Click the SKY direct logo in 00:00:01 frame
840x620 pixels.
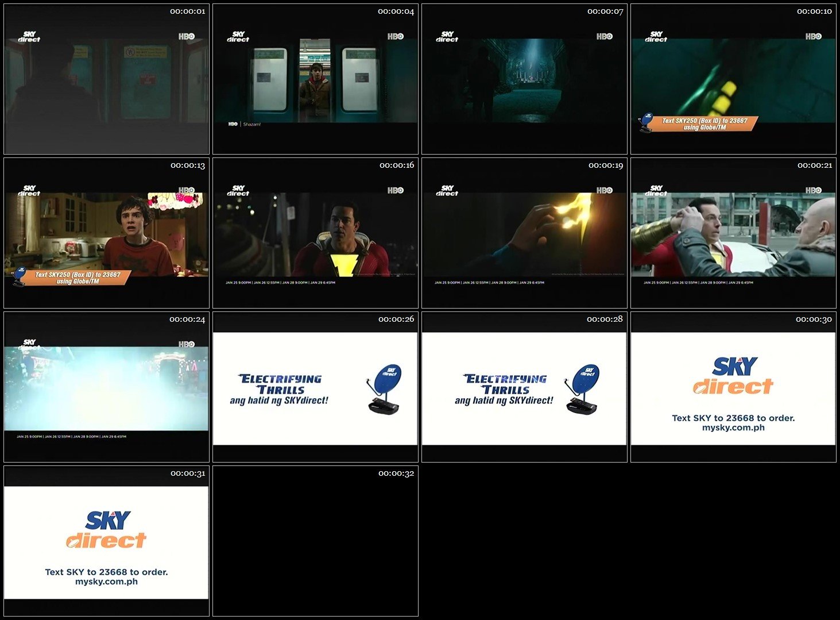29,37
